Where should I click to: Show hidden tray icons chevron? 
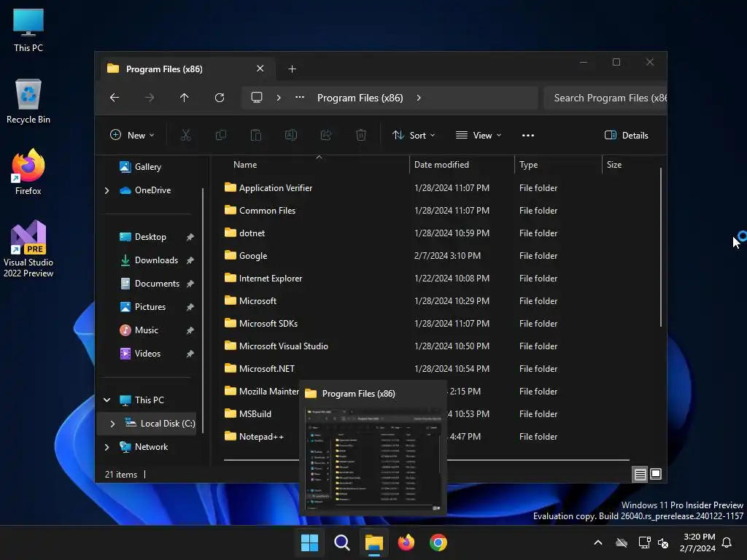click(x=598, y=542)
